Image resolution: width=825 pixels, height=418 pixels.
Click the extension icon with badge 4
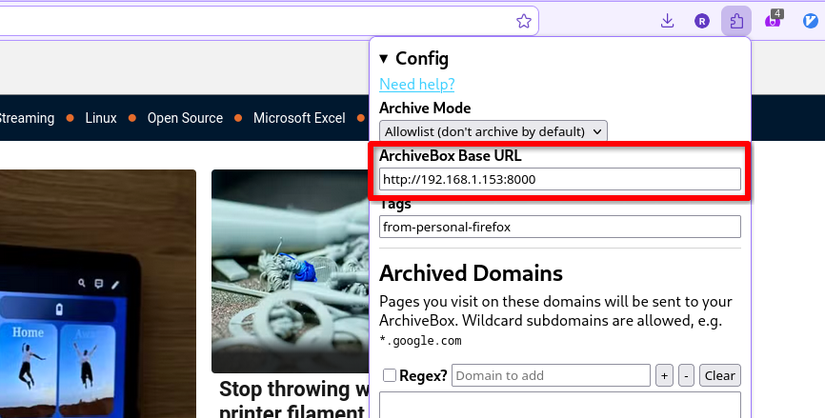pyautogui.click(x=772, y=20)
